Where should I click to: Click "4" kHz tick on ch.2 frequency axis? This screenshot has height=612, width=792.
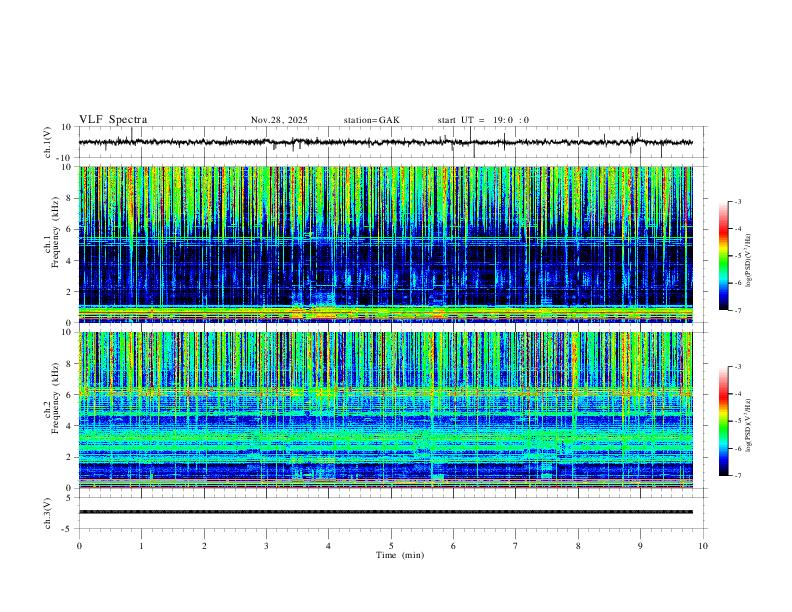[x=69, y=426]
